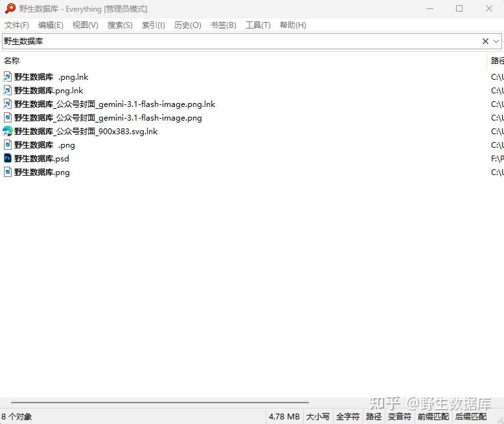The width and height of the screenshot is (504, 424).
Task: Select file name 野生数据库 .png with space
Action: tap(45, 145)
